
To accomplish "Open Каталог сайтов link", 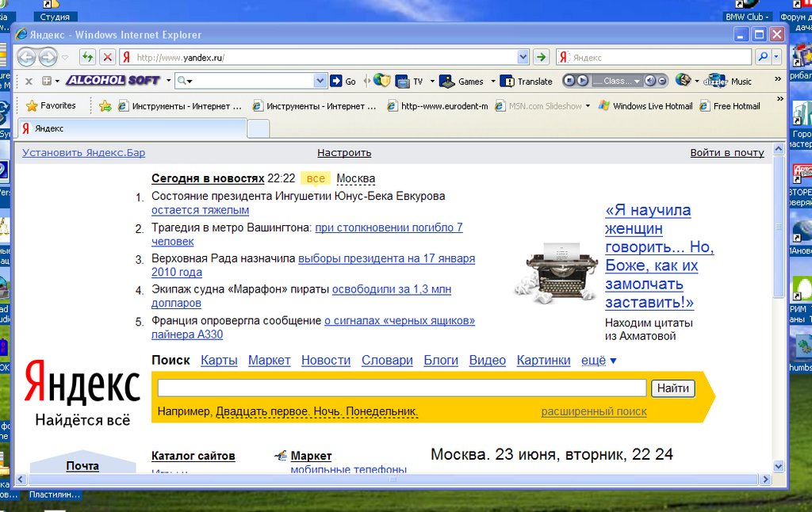I will (x=193, y=456).
